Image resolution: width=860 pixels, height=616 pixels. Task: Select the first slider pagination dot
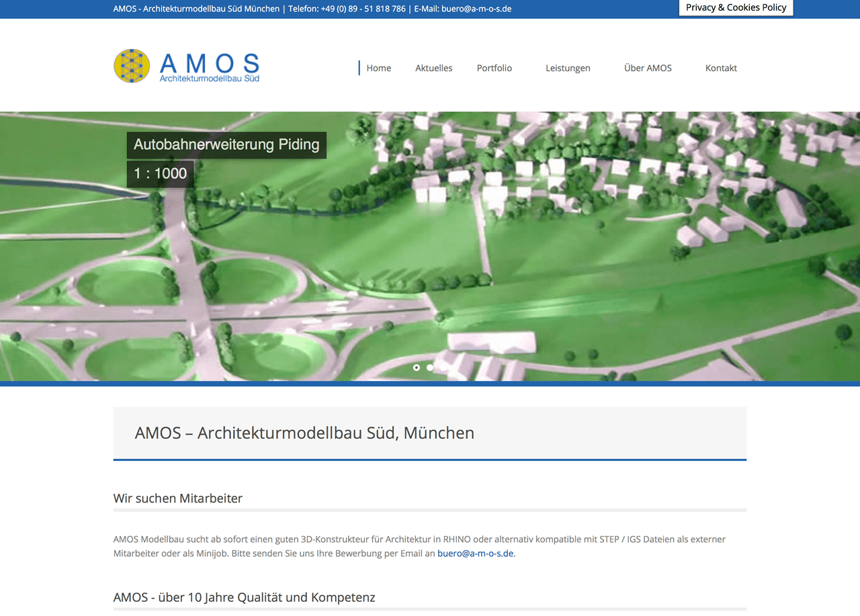pyautogui.click(x=417, y=367)
